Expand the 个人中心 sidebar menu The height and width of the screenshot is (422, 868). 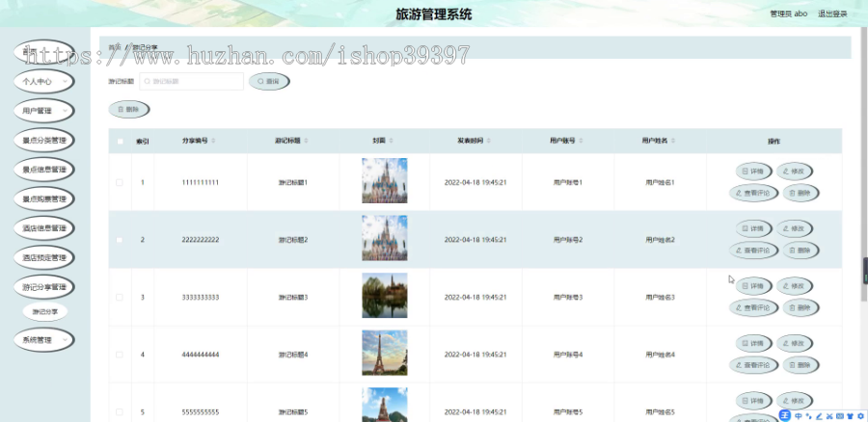coord(43,81)
